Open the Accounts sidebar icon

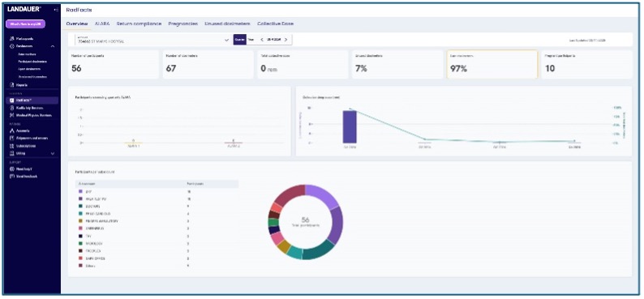[12, 130]
